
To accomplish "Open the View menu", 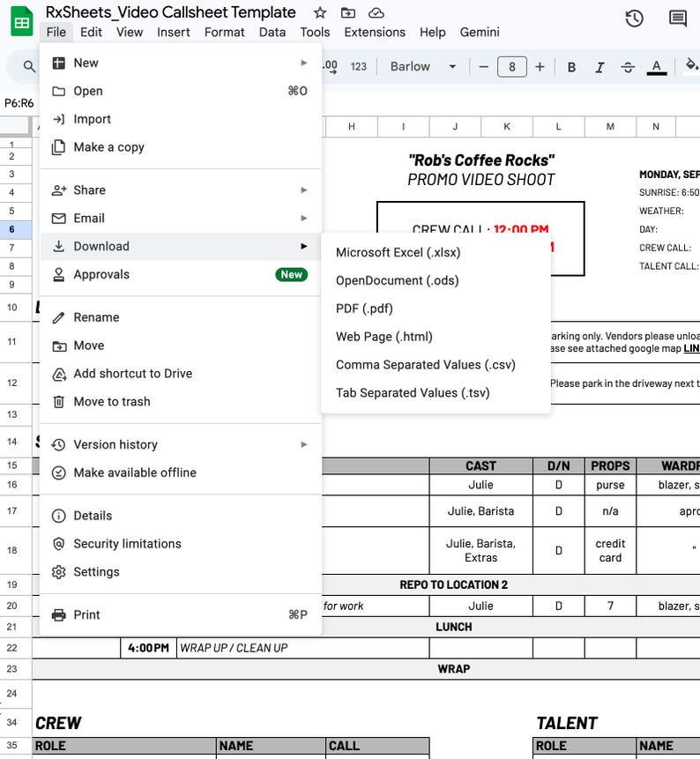I will 130,32.
